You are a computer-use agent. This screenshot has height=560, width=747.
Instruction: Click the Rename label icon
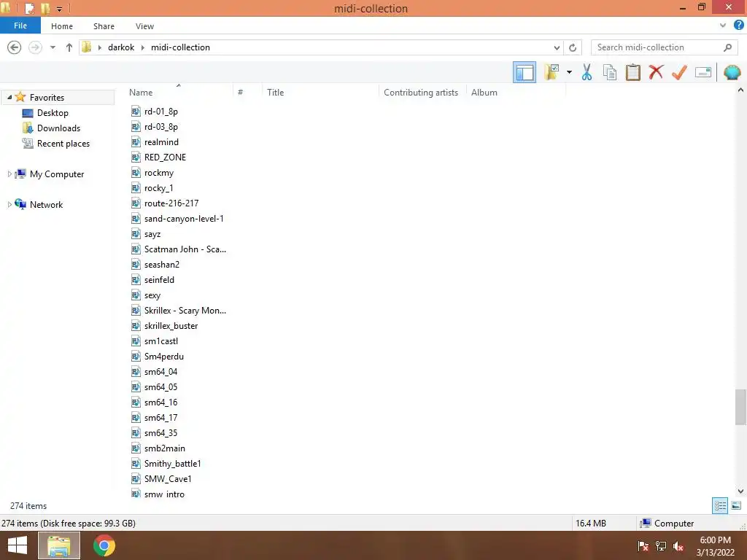click(703, 72)
